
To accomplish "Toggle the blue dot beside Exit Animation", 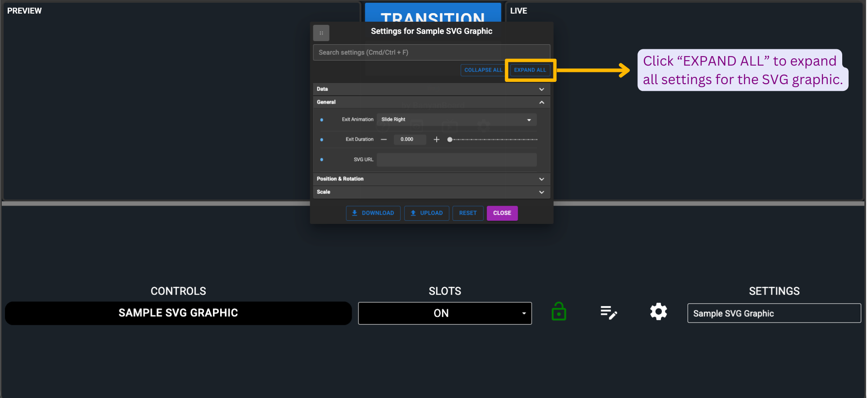I will click(x=321, y=120).
